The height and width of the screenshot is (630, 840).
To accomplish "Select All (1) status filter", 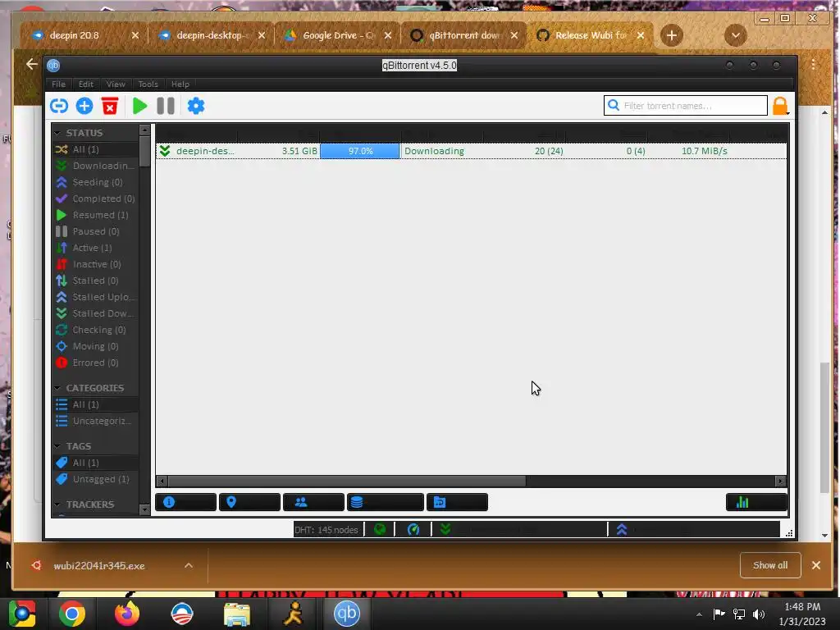I will coord(95,149).
